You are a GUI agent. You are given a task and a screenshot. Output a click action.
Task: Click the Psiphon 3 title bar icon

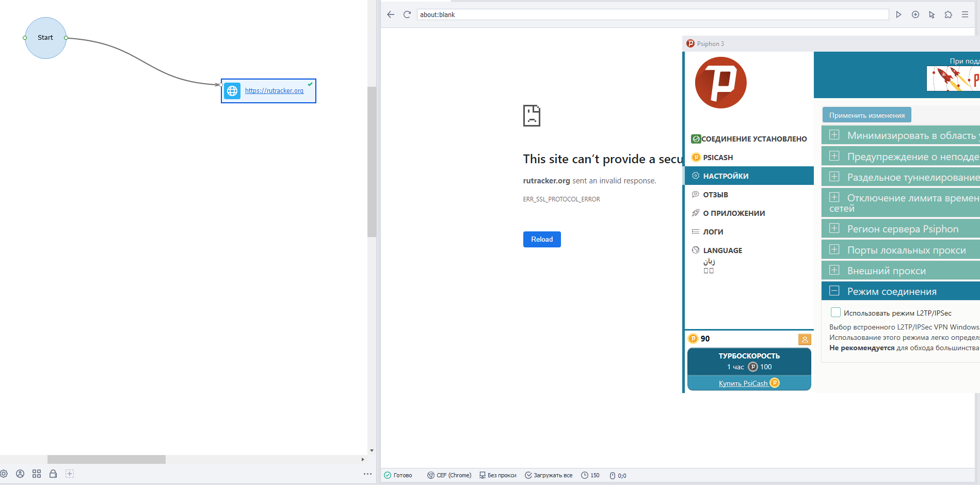[x=690, y=44]
